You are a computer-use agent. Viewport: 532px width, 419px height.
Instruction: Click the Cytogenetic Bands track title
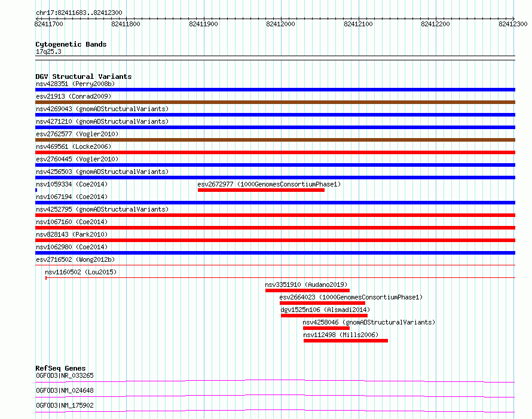click(x=71, y=44)
